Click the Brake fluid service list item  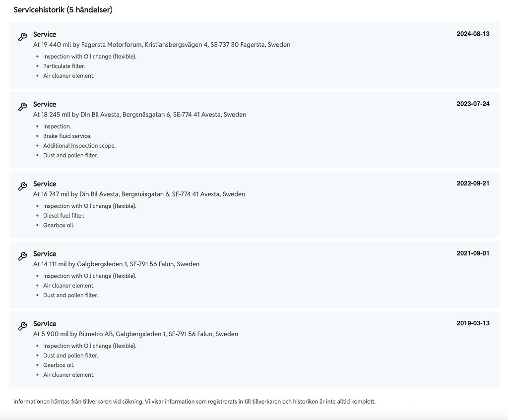coord(67,136)
